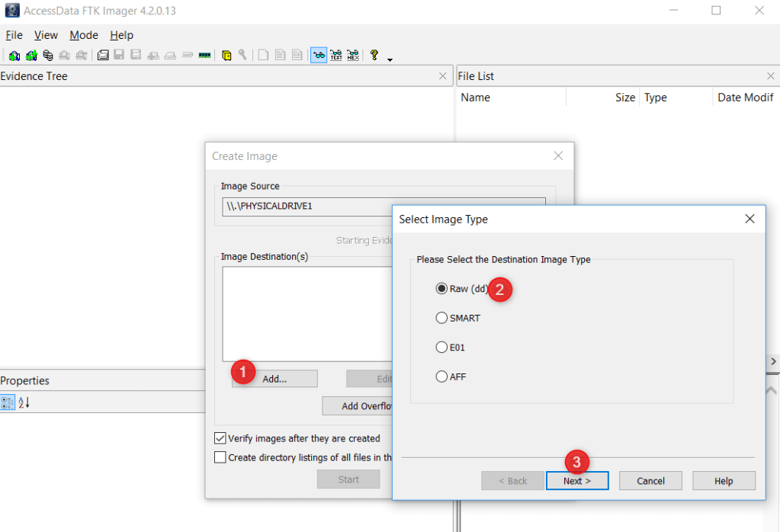
Task: Sort properties alphabetically with A-Z icon
Action: click(24, 402)
